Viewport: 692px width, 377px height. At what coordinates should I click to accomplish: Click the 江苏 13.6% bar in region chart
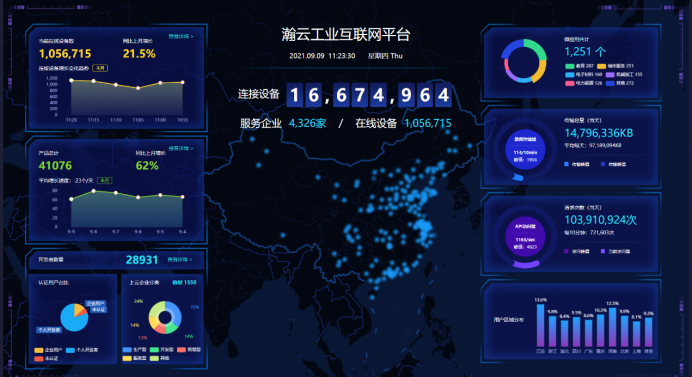[541, 325]
